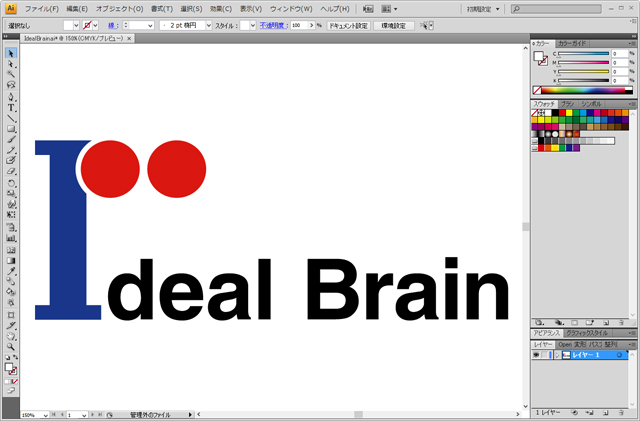Select the None swatch in Swatches panel
640x421 pixels.
535,113
